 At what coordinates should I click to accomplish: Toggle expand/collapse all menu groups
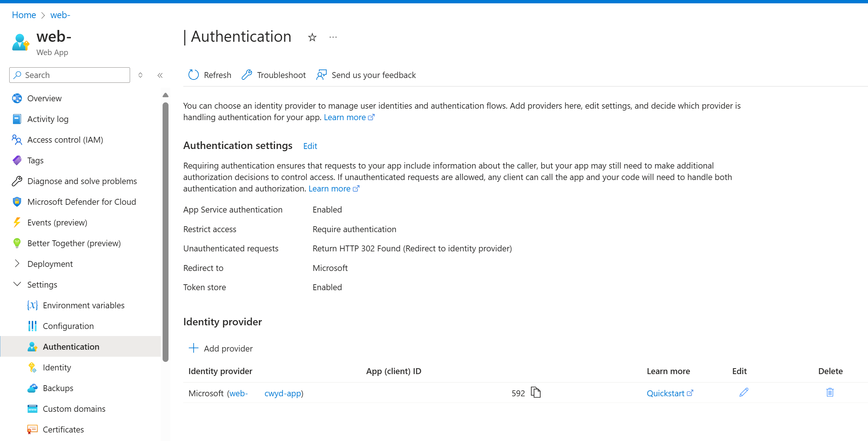pyautogui.click(x=140, y=75)
